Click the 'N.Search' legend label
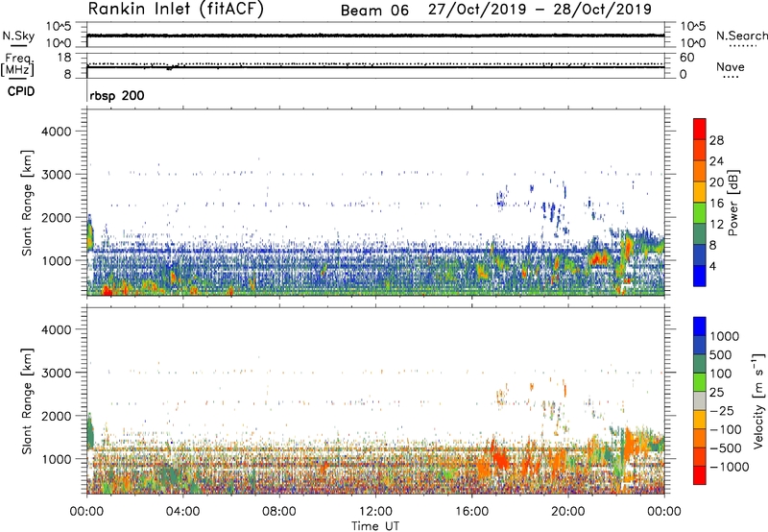 (741, 36)
